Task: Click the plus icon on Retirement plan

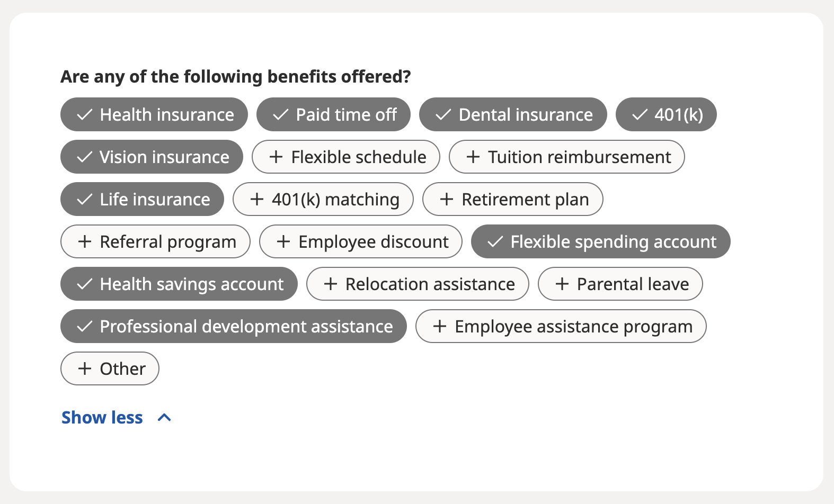Action: [447, 199]
